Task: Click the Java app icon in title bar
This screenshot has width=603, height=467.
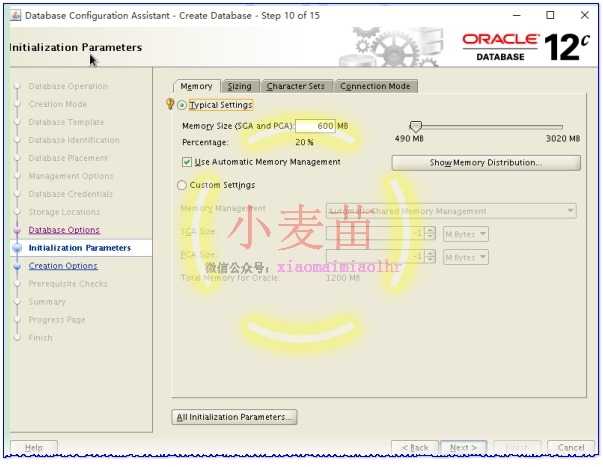Action: 15,15
